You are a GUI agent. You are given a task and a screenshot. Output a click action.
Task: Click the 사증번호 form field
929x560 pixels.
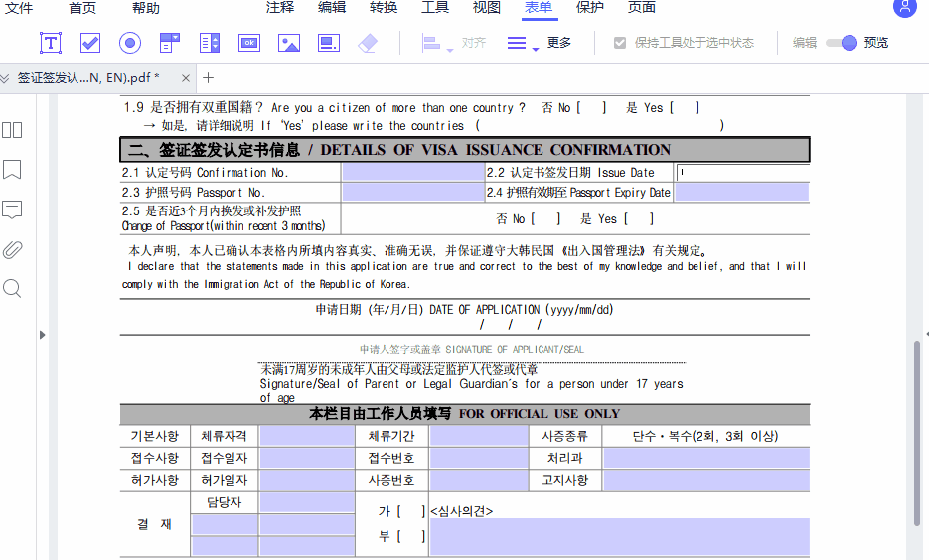tap(479, 480)
